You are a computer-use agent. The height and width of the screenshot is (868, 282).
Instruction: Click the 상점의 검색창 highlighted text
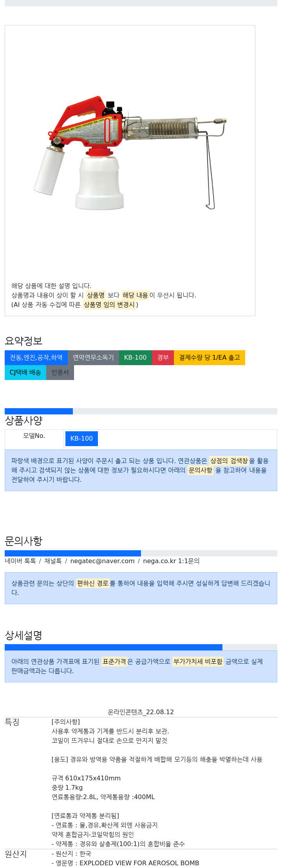[229, 461]
